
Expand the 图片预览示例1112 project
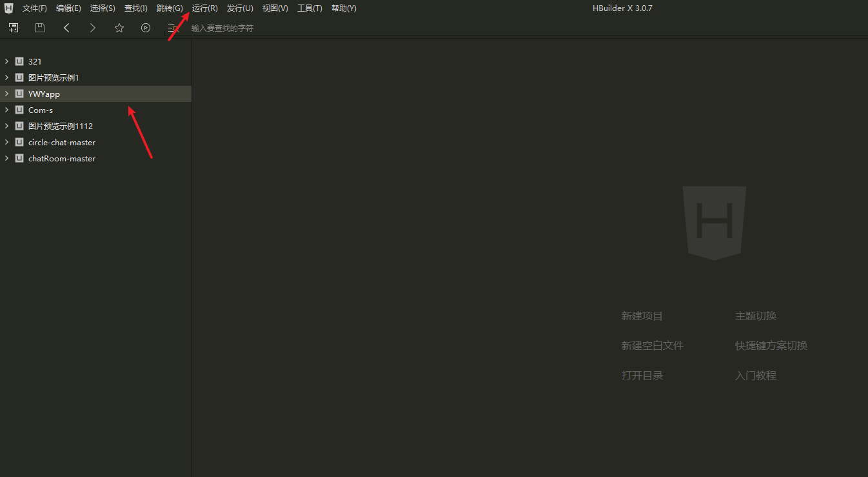6,126
